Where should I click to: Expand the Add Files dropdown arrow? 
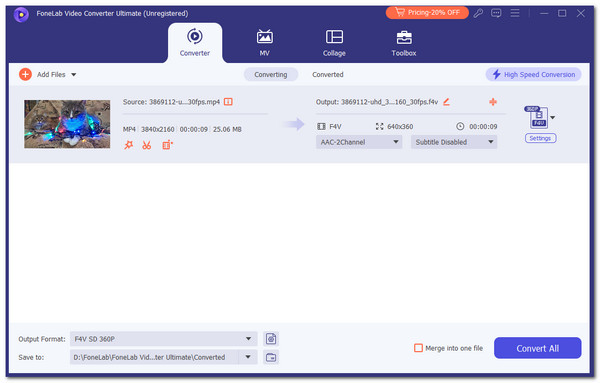73,75
